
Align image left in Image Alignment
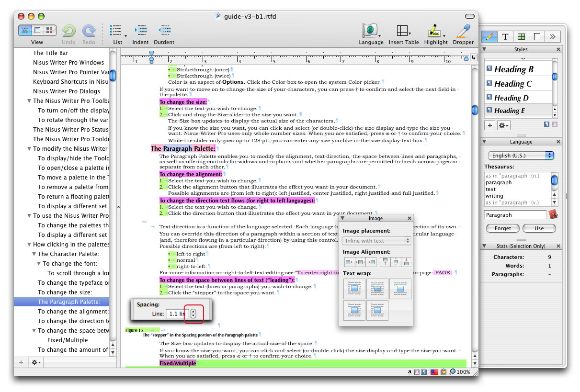coord(349,262)
